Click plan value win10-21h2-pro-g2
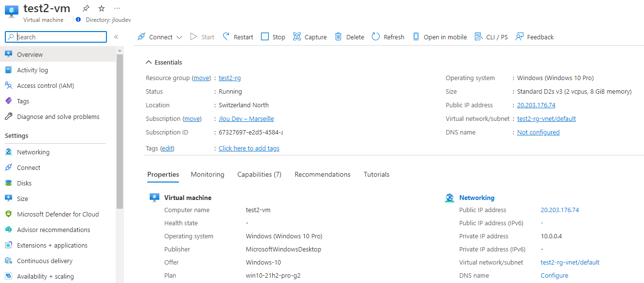 tap(273, 275)
